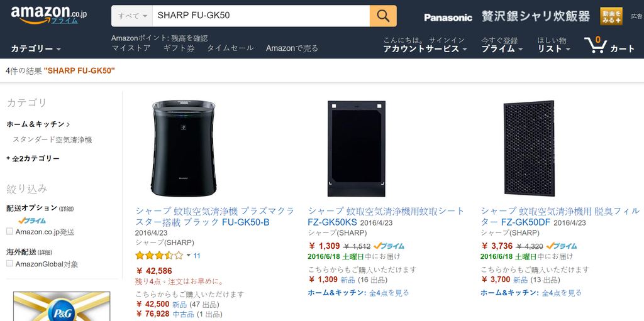Click the yellow video watch icon in the ad
The height and width of the screenshot is (321, 644).
point(611,16)
